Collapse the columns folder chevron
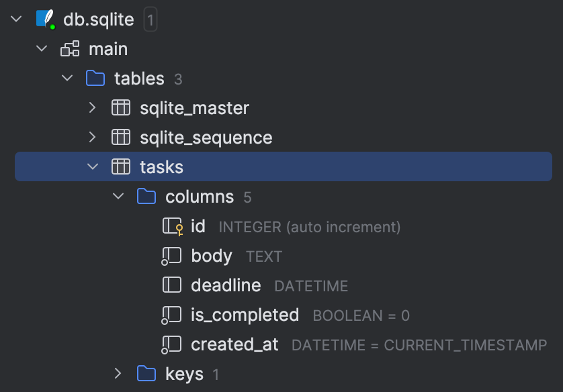Viewport: 563px width, 392px height. point(118,196)
